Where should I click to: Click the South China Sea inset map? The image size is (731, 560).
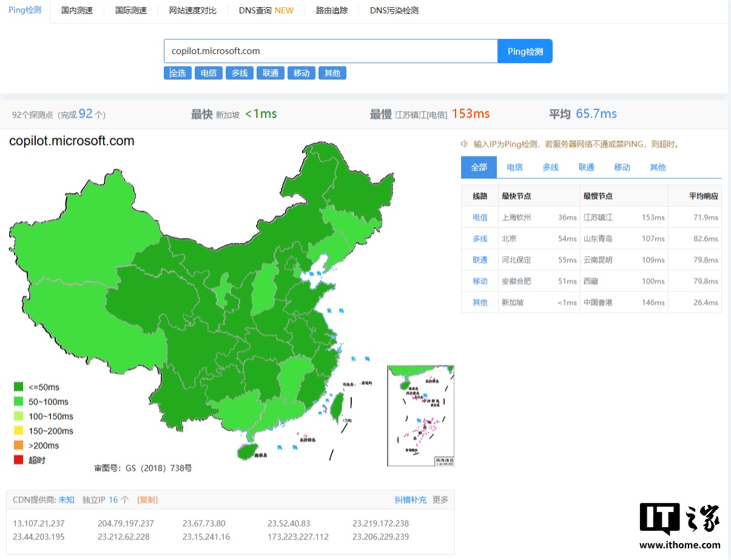coord(420,416)
